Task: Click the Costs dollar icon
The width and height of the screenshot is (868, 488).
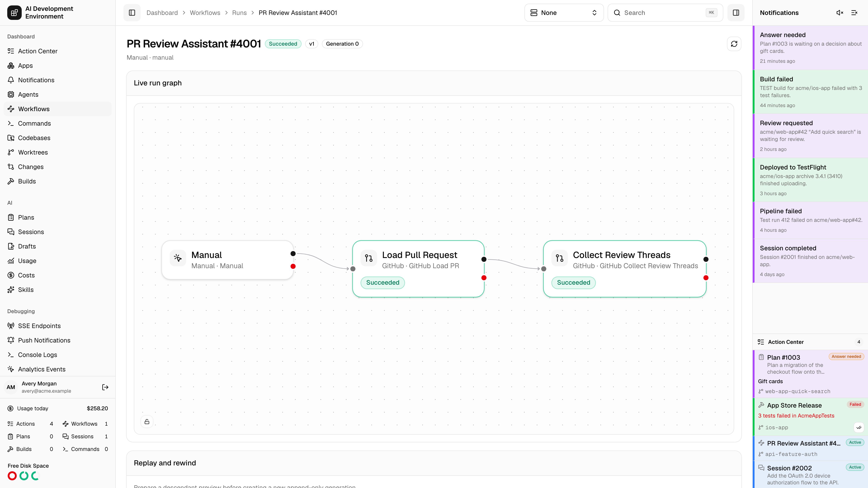Action: point(11,275)
